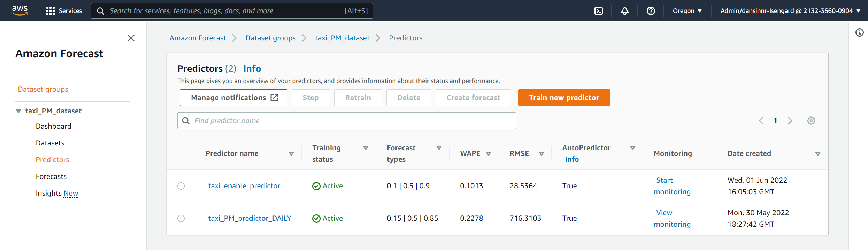Open the Oregon region dropdown
This screenshot has width=868, height=250.
pos(687,11)
